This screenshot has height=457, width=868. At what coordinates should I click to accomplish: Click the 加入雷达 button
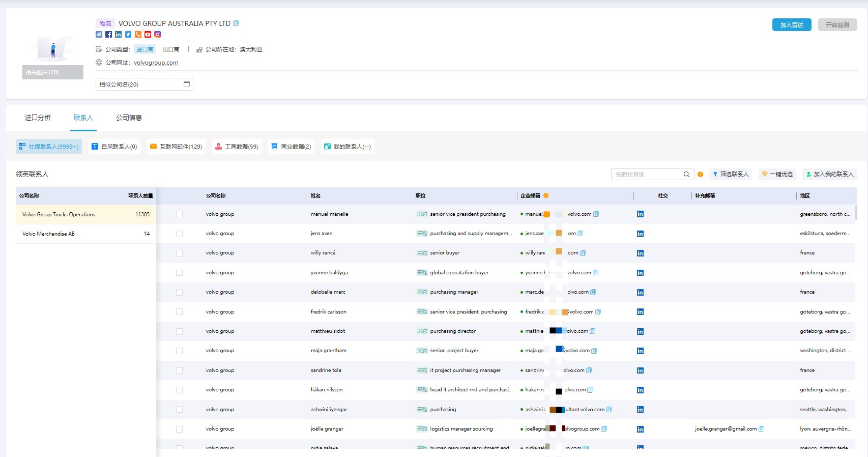[x=792, y=25]
